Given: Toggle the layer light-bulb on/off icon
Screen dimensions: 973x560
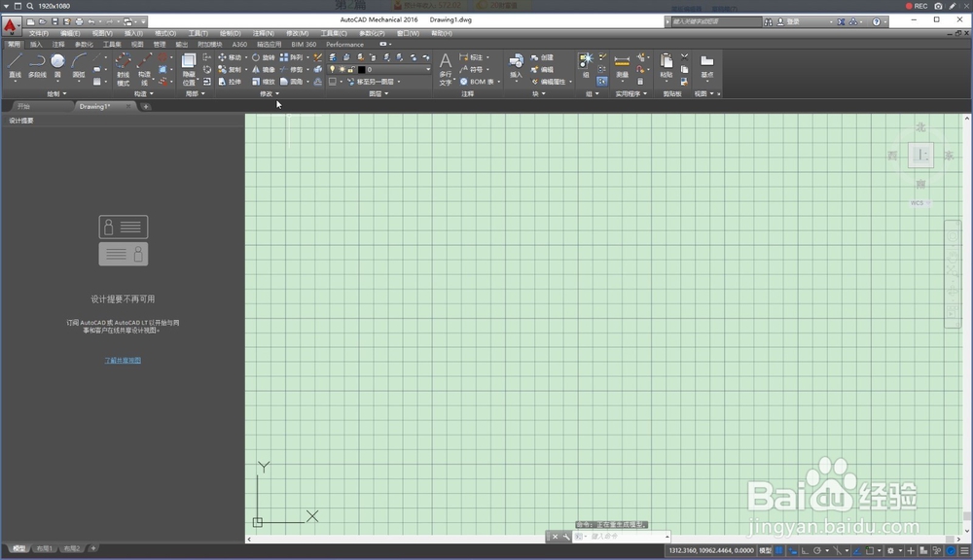Looking at the screenshot, I should pyautogui.click(x=333, y=69).
